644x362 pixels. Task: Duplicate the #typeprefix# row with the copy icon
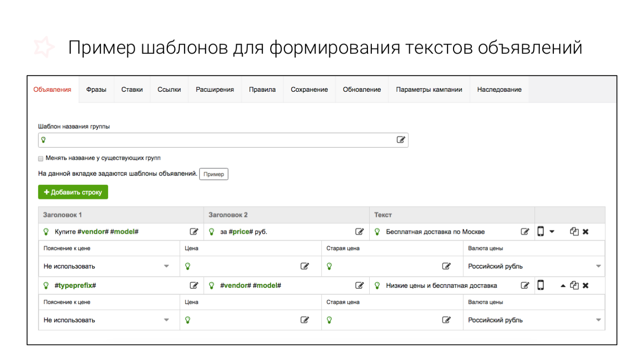pyautogui.click(x=574, y=286)
